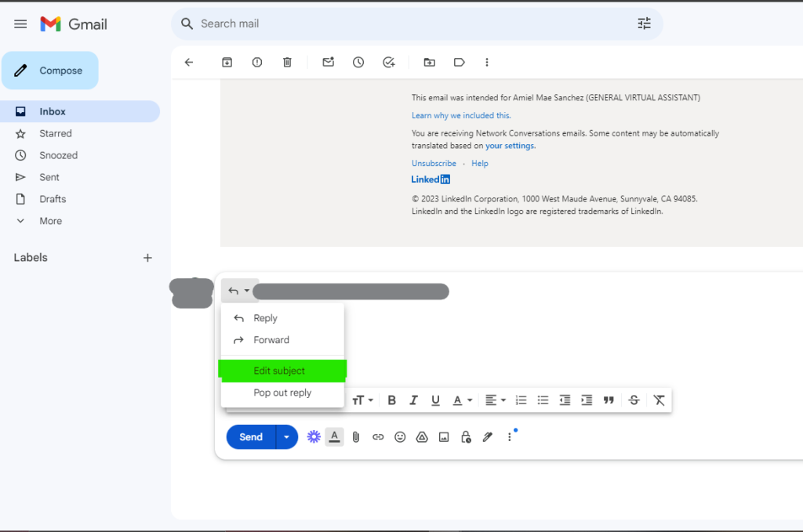Toggle italic formatting

414,400
